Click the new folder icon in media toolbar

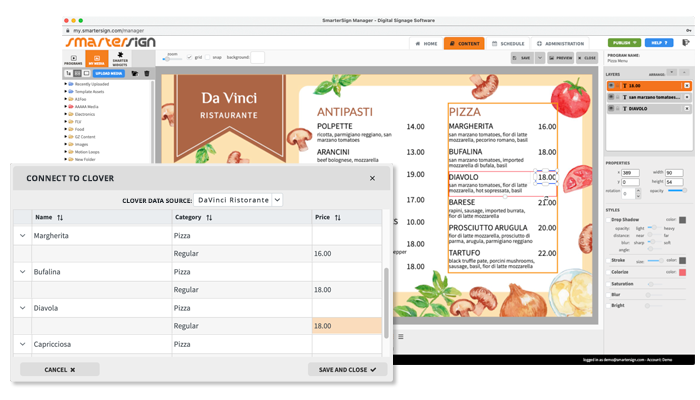click(x=135, y=73)
